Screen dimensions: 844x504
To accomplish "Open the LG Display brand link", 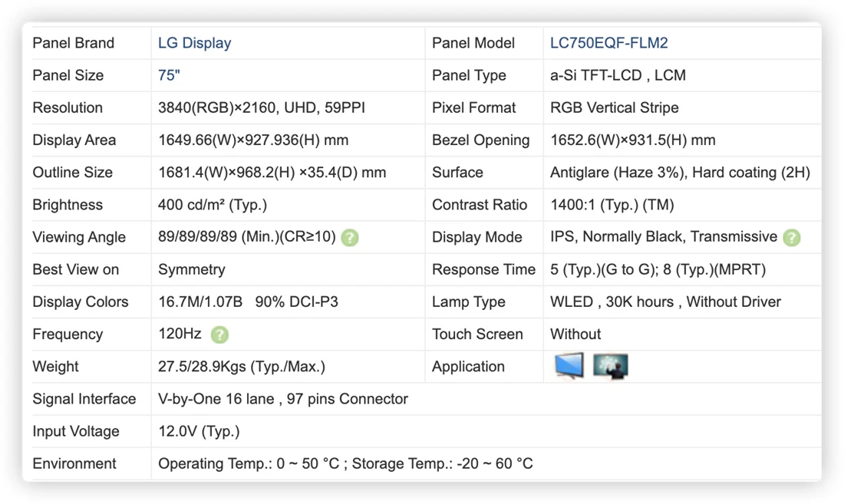I will coord(194,43).
